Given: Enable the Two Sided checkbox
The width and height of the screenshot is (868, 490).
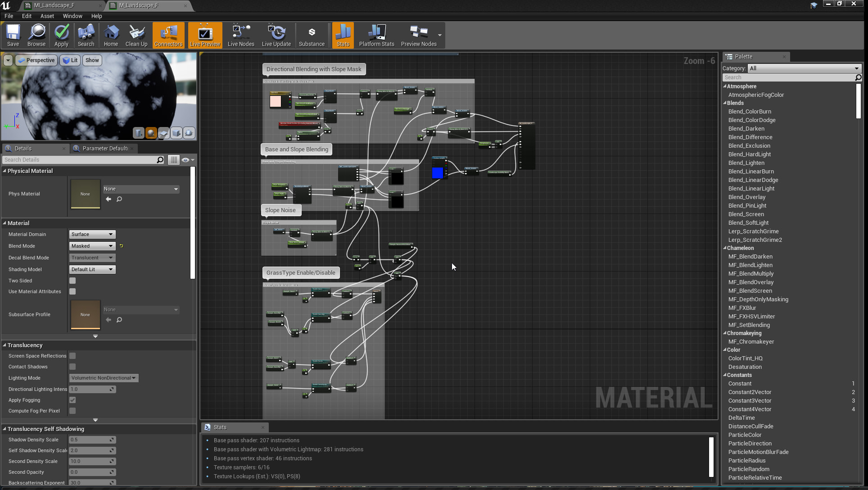Looking at the screenshot, I should click(72, 281).
